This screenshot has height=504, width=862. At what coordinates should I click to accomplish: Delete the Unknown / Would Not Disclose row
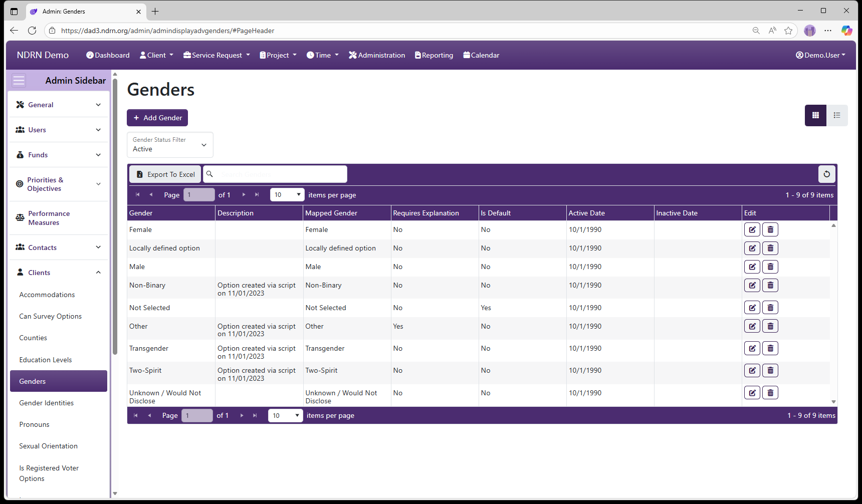[x=770, y=393]
